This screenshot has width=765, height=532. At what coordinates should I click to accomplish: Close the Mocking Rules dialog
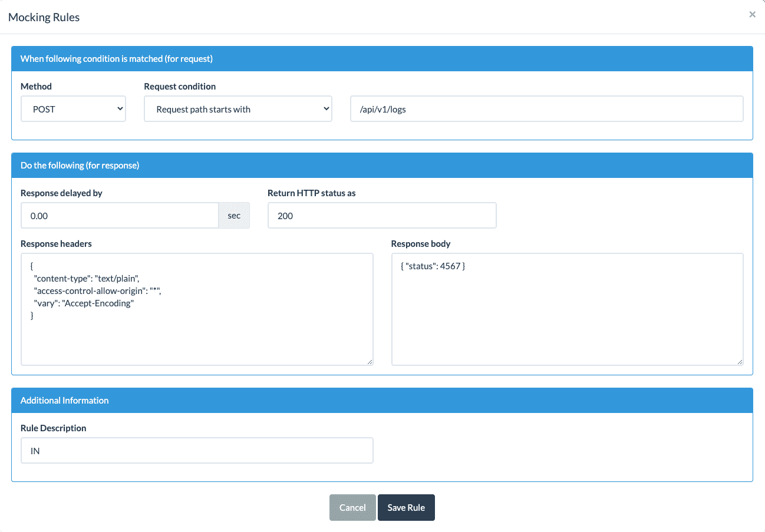tap(752, 15)
